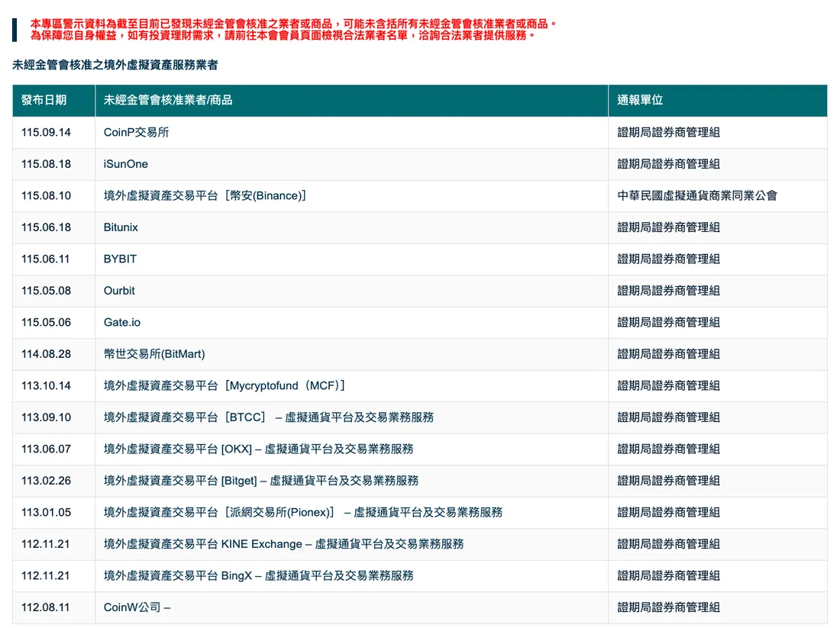840x628 pixels.
Task: Select the date 114.08.28
Action: point(46,353)
